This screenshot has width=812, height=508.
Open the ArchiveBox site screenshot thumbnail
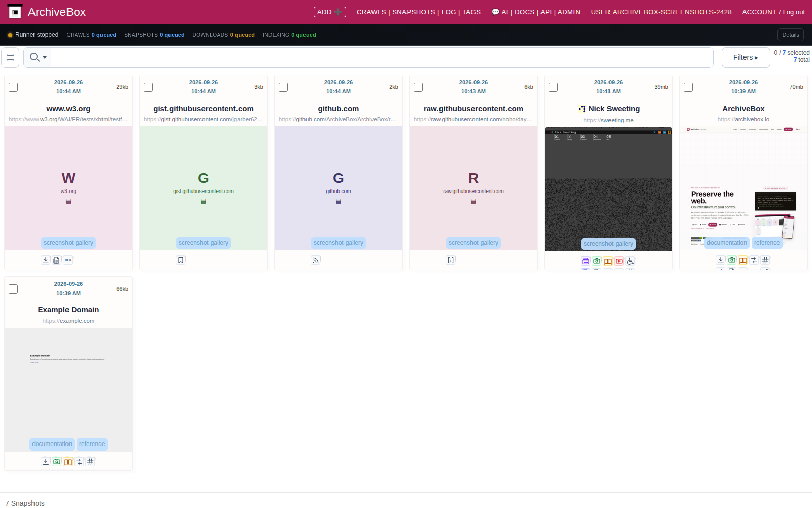(743, 188)
